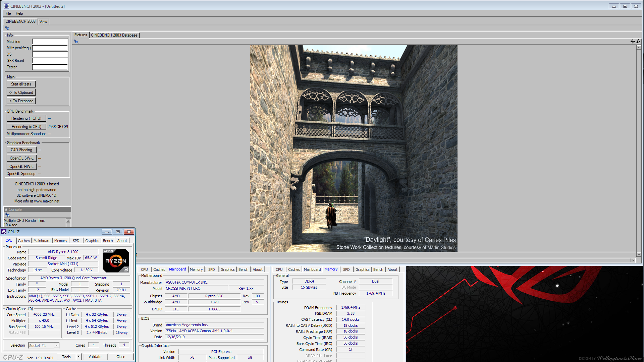Open the Bench tab in front CPU-Z window
This screenshot has height=362, width=644.
click(x=108, y=241)
